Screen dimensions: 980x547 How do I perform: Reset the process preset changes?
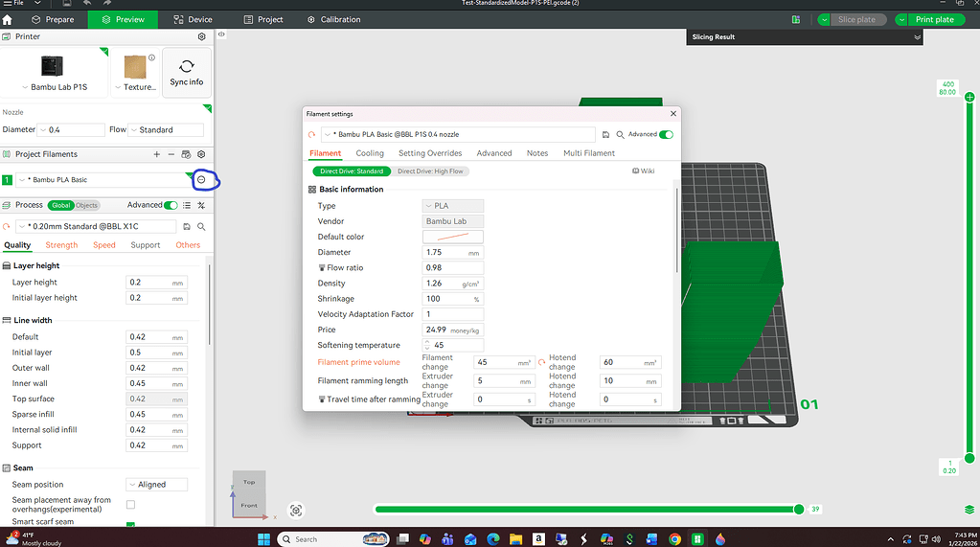(7, 227)
